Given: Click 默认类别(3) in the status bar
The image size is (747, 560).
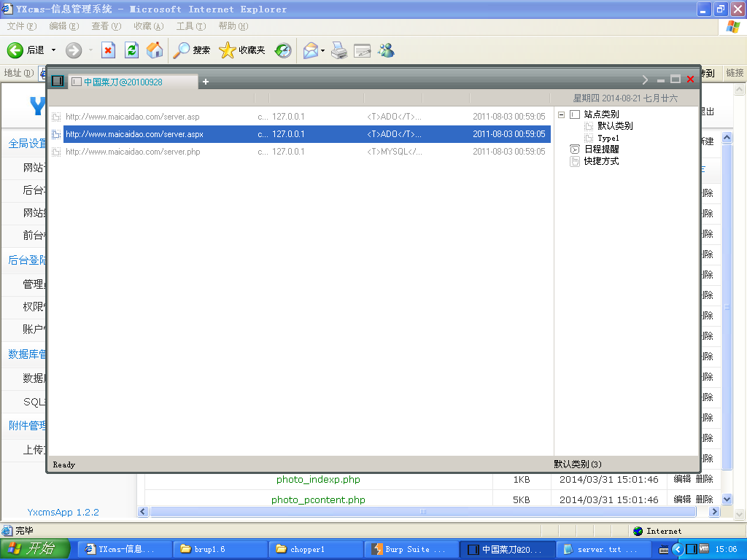Looking at the screenshot, I should pyautogui.click(x=578, y=464).
